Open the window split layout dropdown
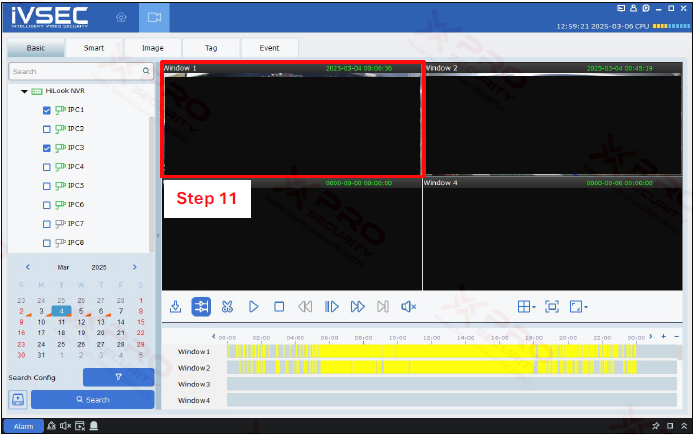 [x=526, y=307]
